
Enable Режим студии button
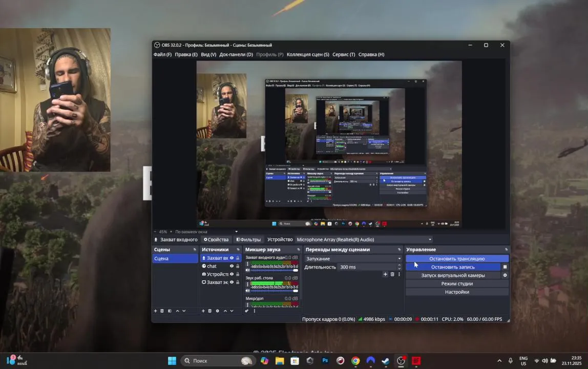pyautogui.click(x=457, y=283)
